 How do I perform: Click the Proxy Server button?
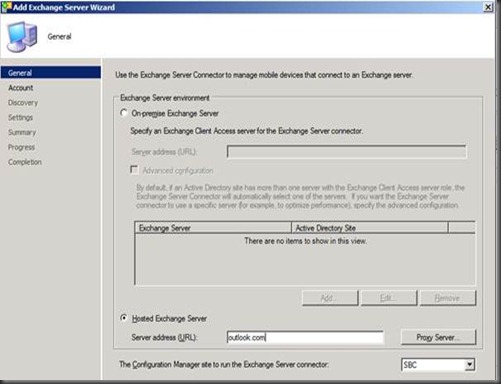(438, 337)
